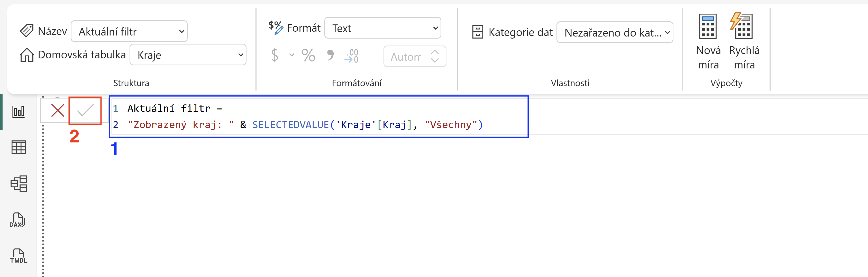Click the Formát icon
Screen dimensions: 868x277
coord(276,28)
